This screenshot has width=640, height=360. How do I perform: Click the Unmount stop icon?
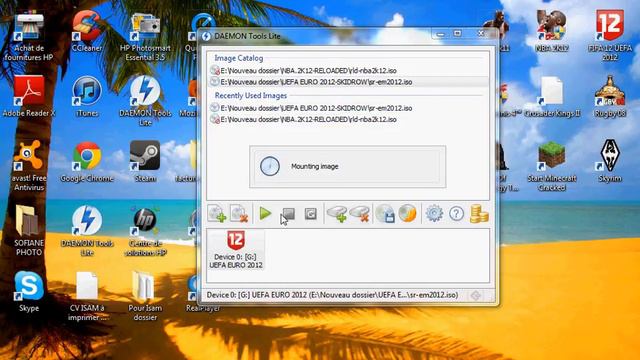[x=288, y=213]
